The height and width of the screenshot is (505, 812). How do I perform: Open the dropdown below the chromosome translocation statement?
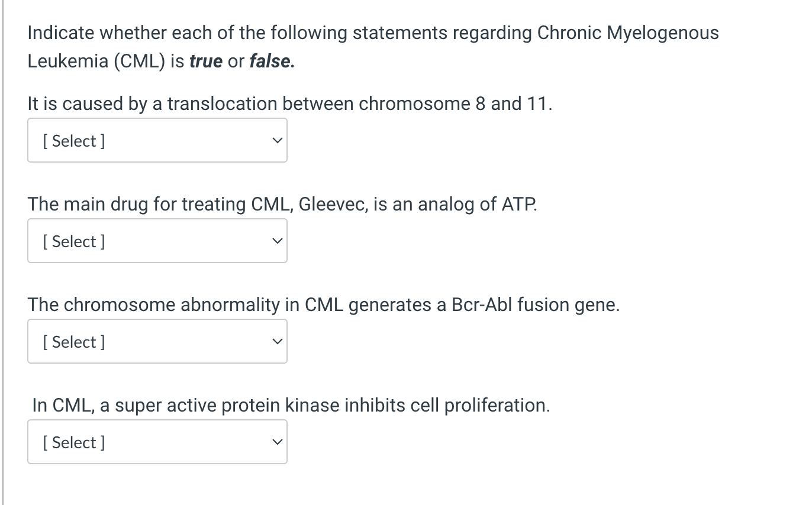(x=157, y=140)
